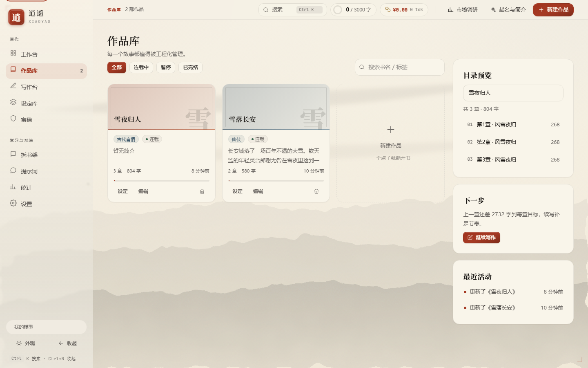Click the 雪夜归人 progress bar
The width and height of the screenshot is (588, 368).
coord(161,180)
